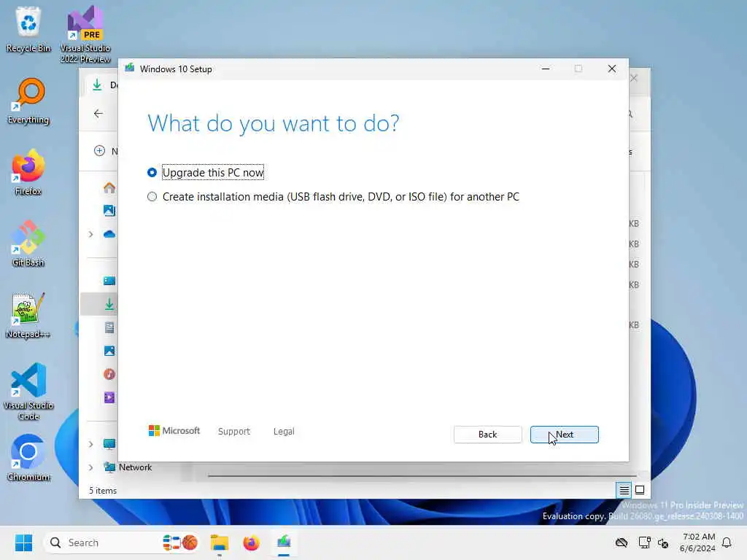Switch to Windows Setup taskbar icon

pyautogui.click(x=284, y=542)
